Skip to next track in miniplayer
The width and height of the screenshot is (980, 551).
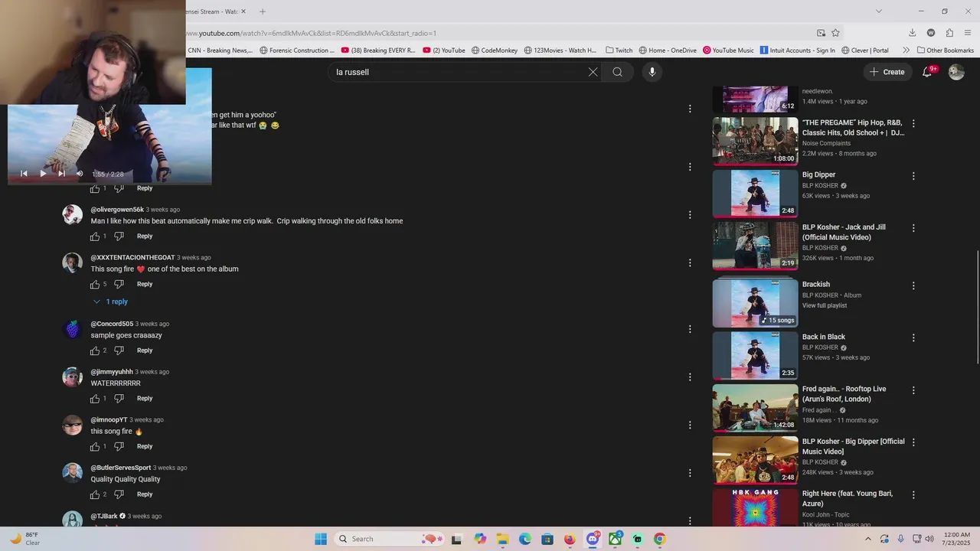pos(61,174)
